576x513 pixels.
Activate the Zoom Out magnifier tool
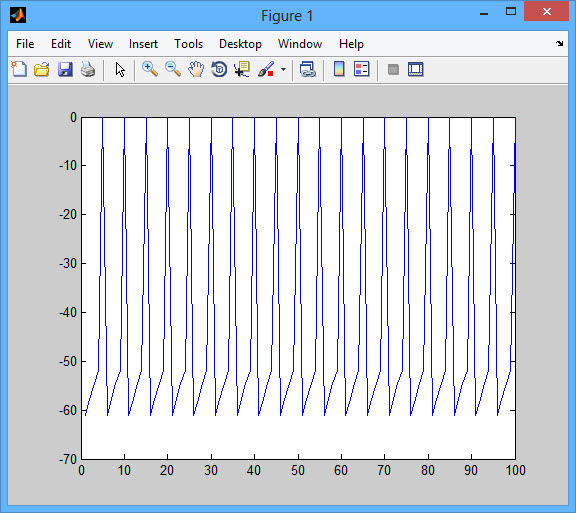[x=173, y=69]
